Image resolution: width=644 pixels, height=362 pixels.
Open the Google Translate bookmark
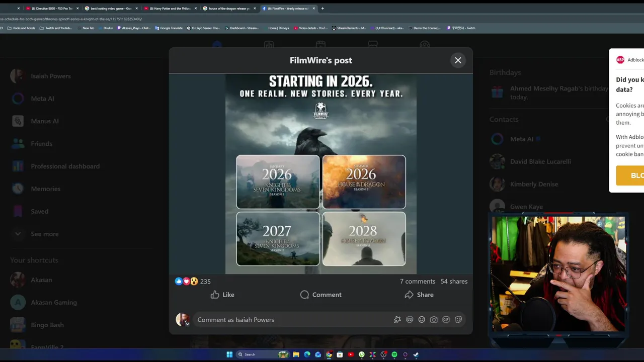(169, 28)
